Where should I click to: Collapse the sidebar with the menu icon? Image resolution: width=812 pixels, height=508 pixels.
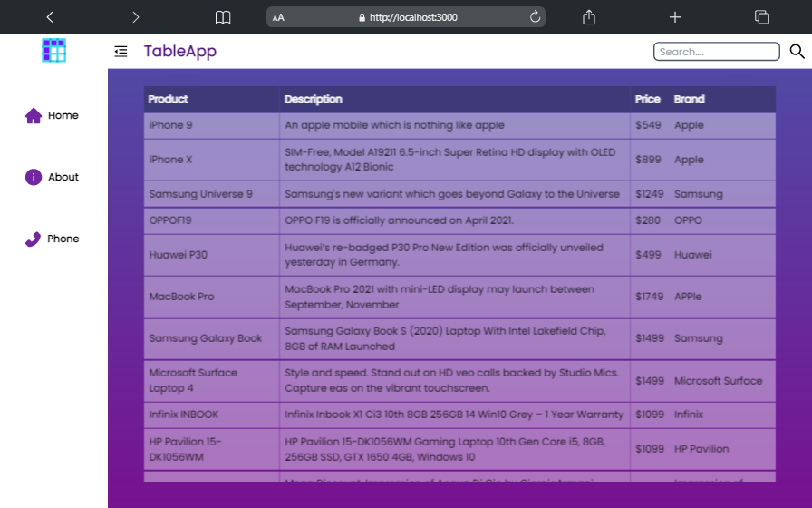pyautogui.click(x=121, y=52)
